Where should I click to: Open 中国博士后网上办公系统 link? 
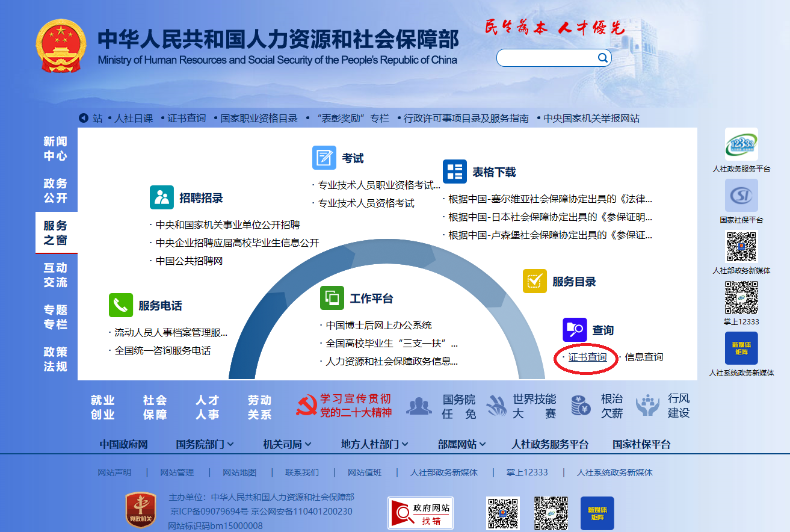tap(379, 325)
